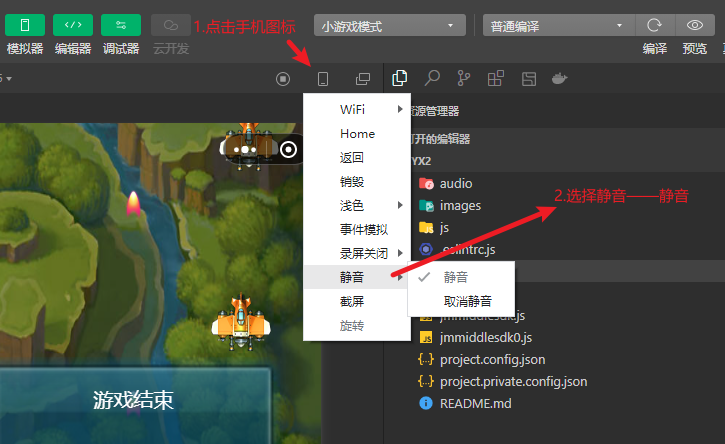
Task: Open the 云开发 cloud development button
Action: coord(171,25)
